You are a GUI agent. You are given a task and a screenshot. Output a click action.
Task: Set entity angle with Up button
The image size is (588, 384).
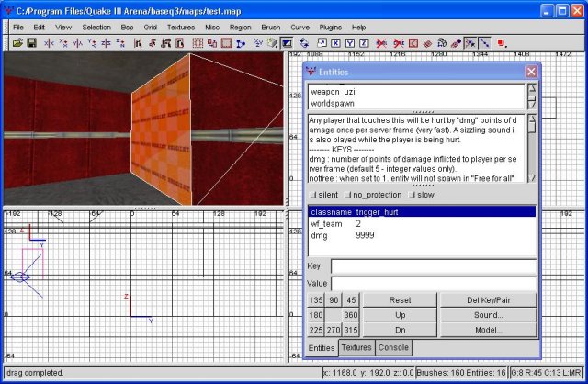tap(401, 315)
